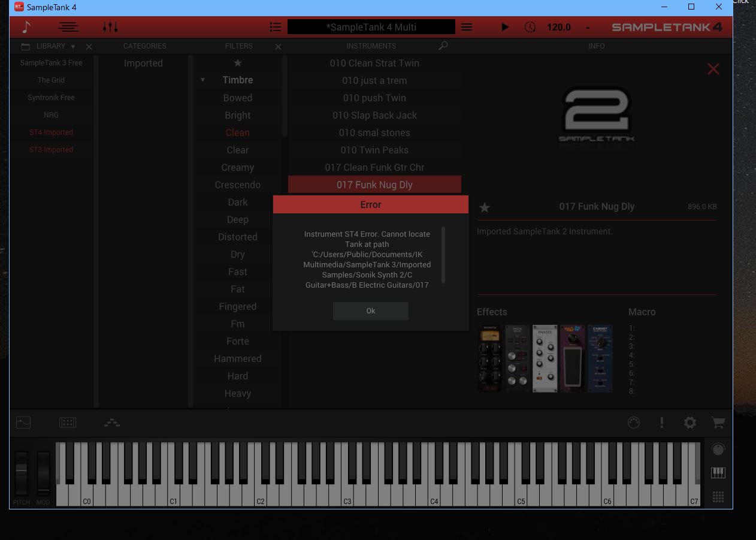Viewport: 756px width, 540px height.
Task: Expand the LIBRARY dropdown arrow
Action: 73,47
